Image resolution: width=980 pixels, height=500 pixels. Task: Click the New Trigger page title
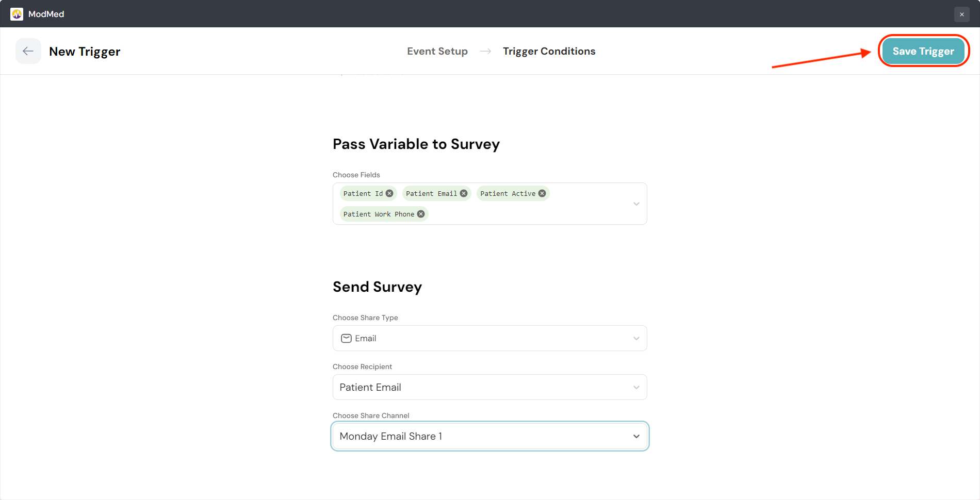(x=85, y=52)
